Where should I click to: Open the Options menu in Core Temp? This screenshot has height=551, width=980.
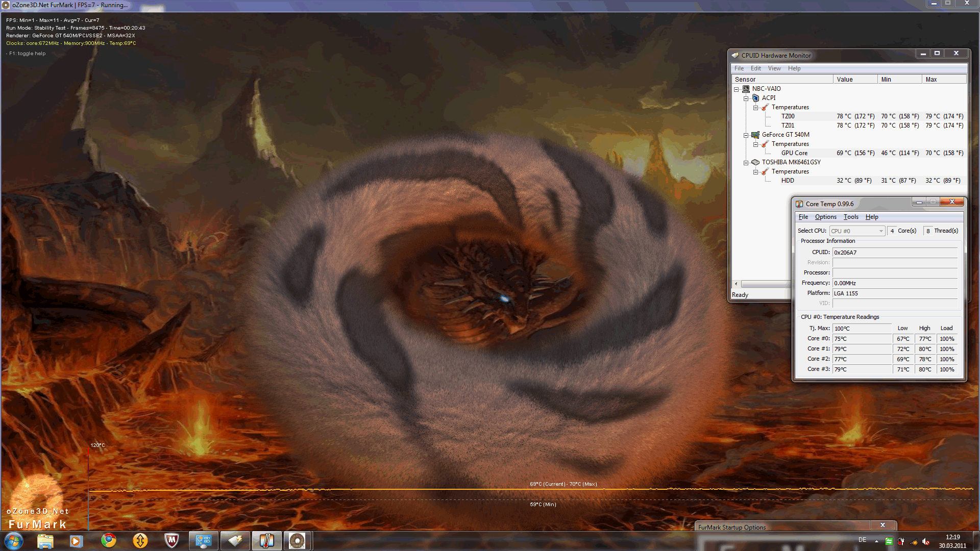825,217
